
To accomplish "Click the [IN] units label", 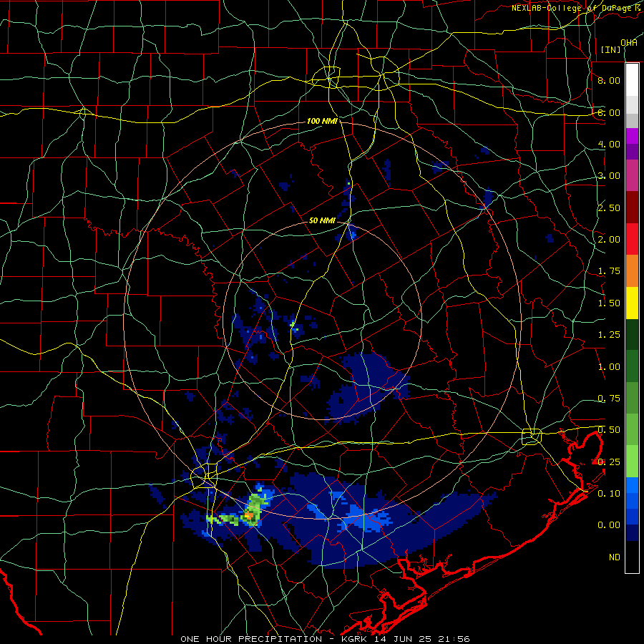I will coord(611,49).
